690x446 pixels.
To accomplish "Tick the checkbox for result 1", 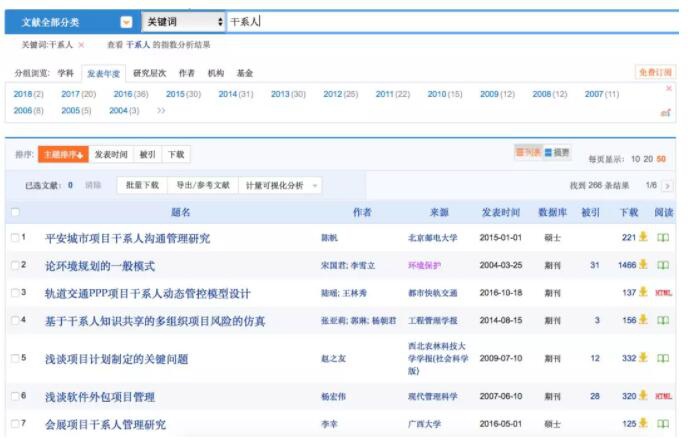I will tap(15, 238).
